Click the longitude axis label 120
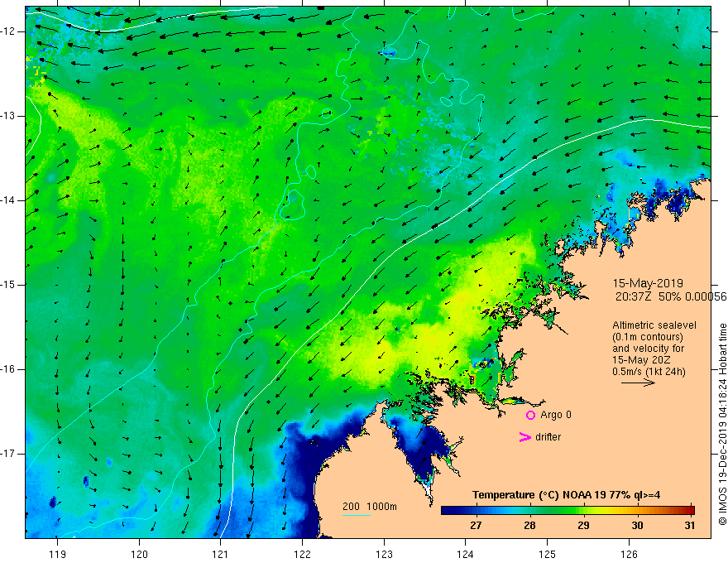Viewport: 728px width, 563px height. pos(139,554)
